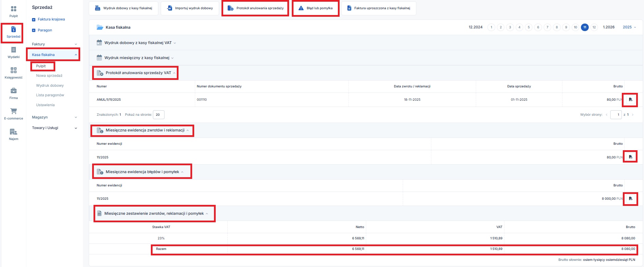644x267 pixels.
Task: Switch to month 10 in the picker
Action: pyautogui.click(x=575, y=27)
